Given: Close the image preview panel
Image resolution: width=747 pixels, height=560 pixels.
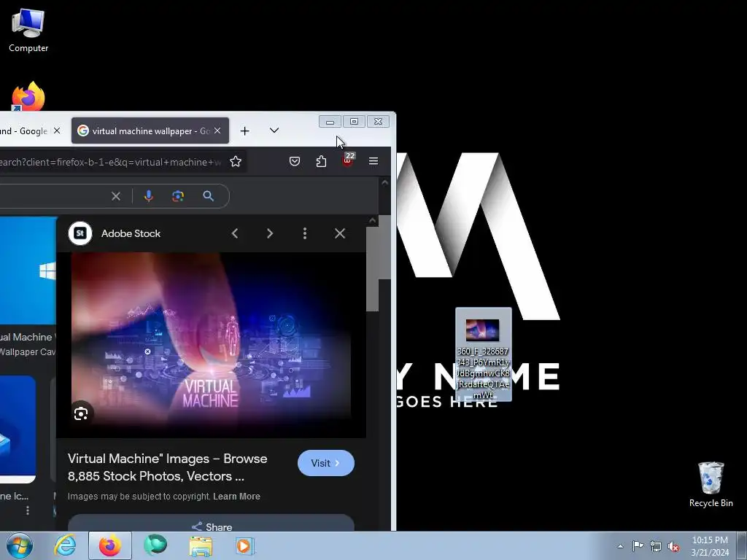Looking at the screenshot, I should click(340, 233).
